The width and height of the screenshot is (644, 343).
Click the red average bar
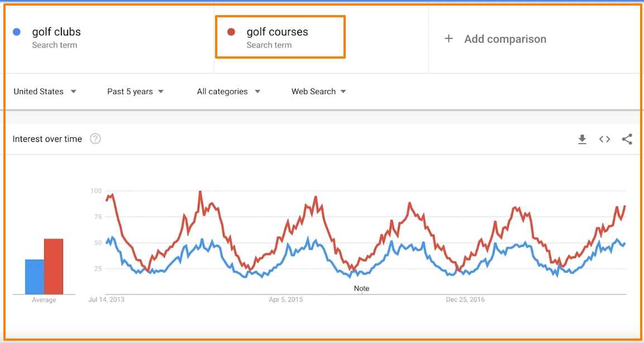(x=54, y=266)
